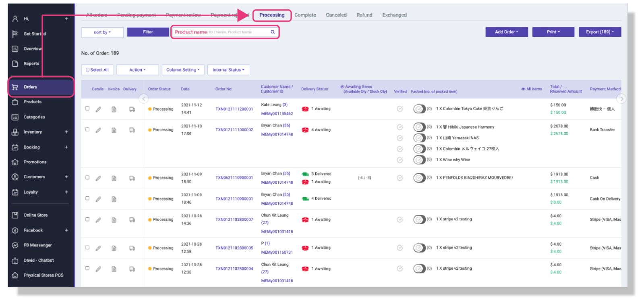Edit details of order TXN0121111000002
Viewport: 644px width, 300px height.
coord(98,130)
